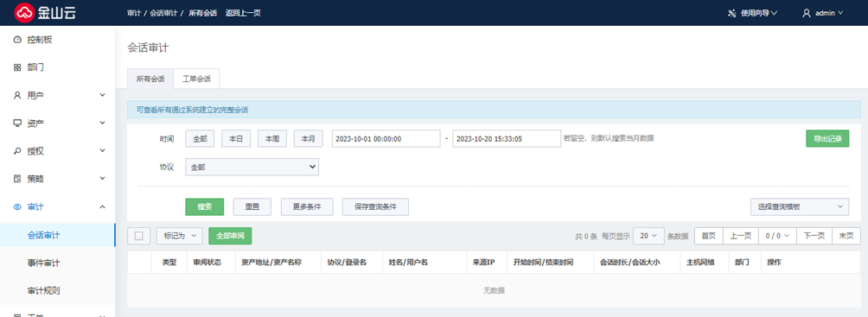
Task: Click the 全部审阅 button
Action: [x=230, y=236]
